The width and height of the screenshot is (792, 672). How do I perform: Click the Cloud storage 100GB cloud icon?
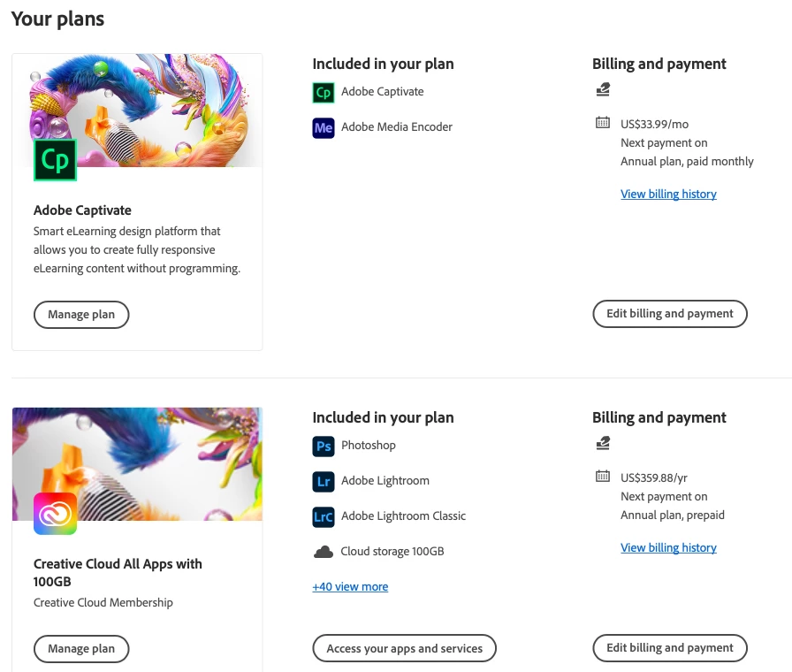pyautogui.click(x=324, y=552)
